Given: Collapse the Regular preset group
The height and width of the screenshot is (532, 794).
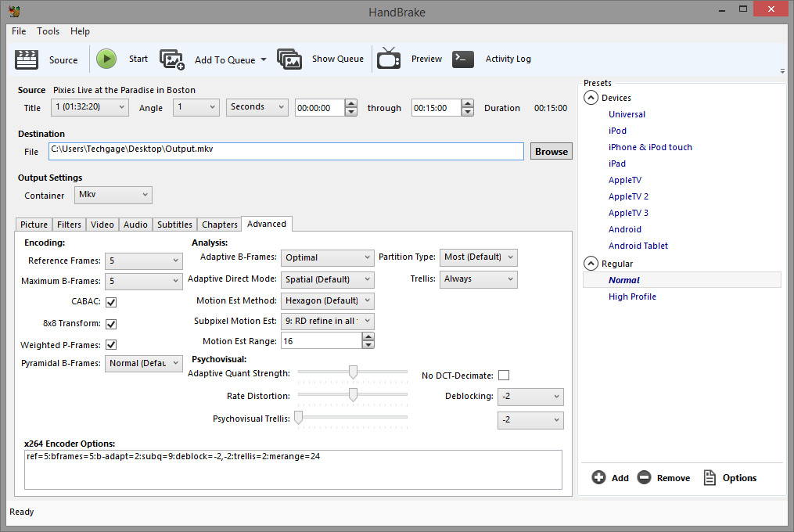Looking at the screenshot, I should (591, 263).
